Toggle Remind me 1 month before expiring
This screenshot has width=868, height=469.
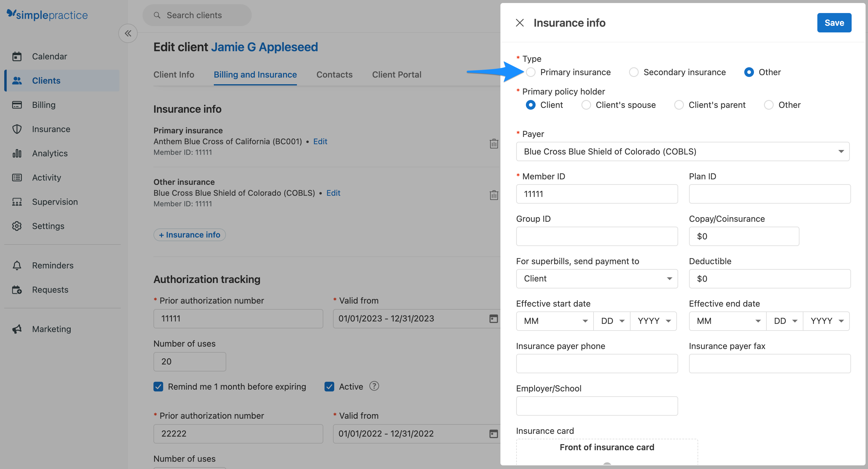click(x=158, y=387)
